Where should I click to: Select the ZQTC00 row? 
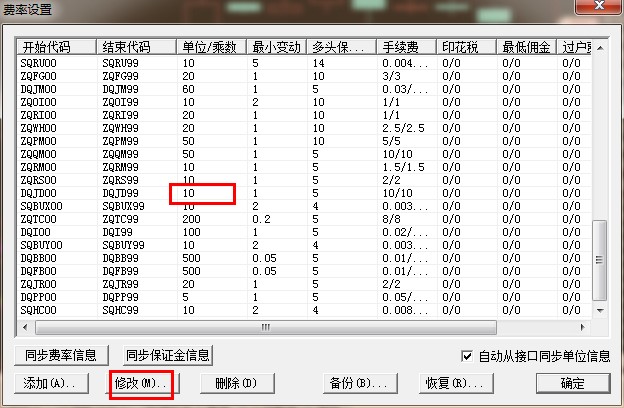pos(304,219)
